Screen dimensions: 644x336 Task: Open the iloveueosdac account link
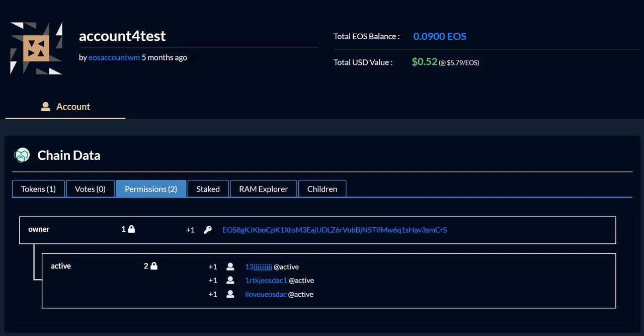[x=266, y=294]
